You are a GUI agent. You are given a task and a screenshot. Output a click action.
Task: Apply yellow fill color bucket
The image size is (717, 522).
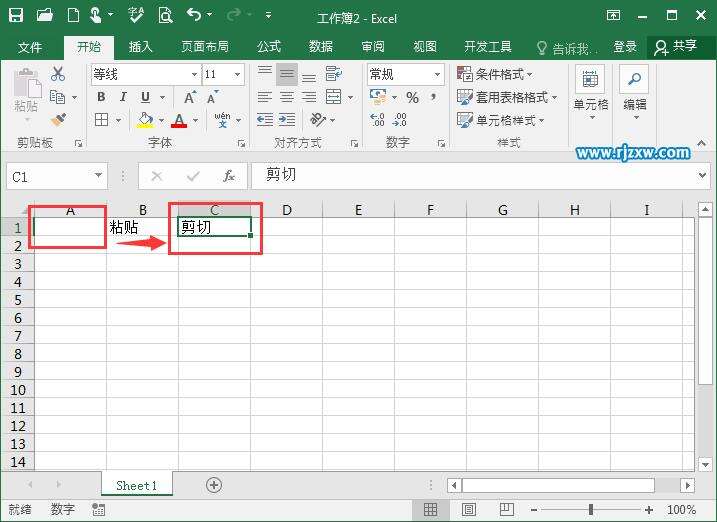pyautogui.click(x=145, y=120)
